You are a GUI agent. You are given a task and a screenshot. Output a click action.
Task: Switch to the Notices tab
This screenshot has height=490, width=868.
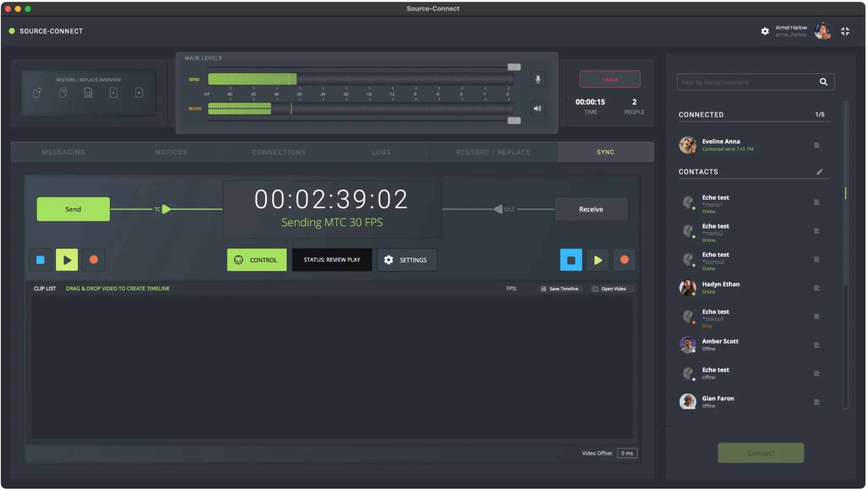tap(171, 152)
